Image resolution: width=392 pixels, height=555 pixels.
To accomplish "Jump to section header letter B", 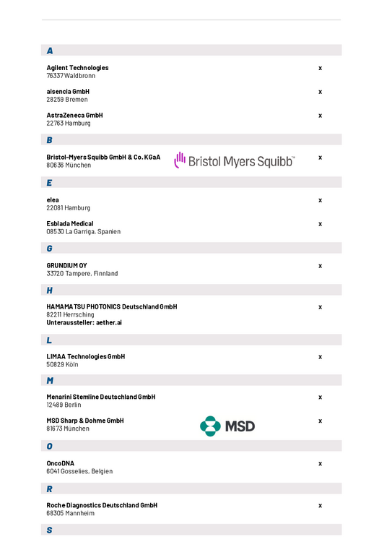I will [50, 140].
